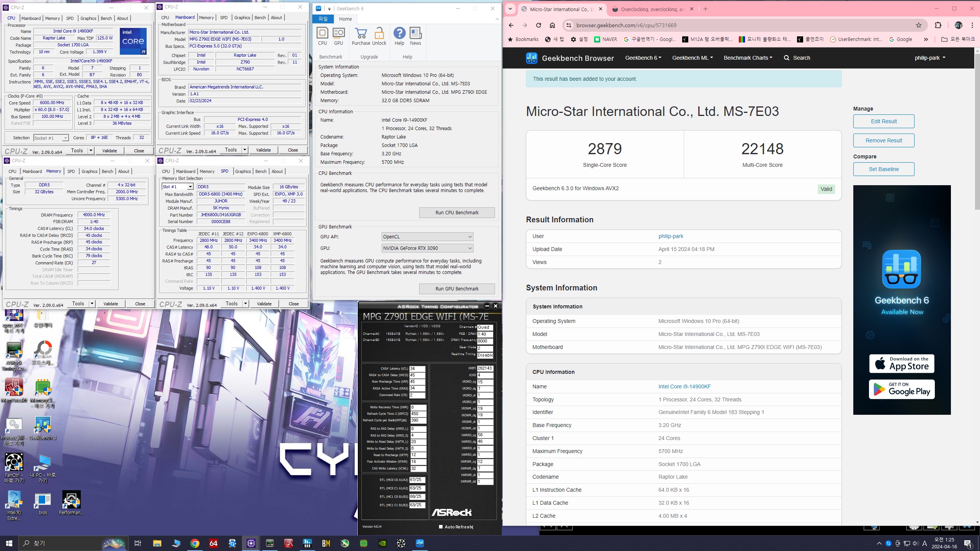
Task: Open the GPU API OpenCL dropdown
Action: [x=427, y=237]
